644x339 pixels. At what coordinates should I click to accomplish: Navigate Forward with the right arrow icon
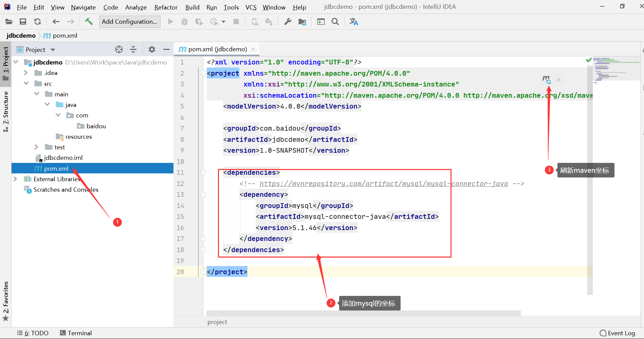(70, 22)
